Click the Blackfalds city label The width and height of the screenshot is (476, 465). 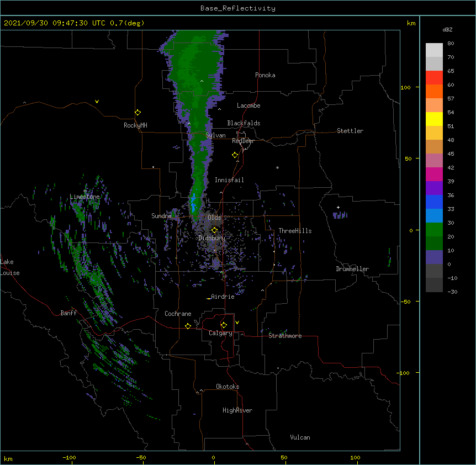244,123
